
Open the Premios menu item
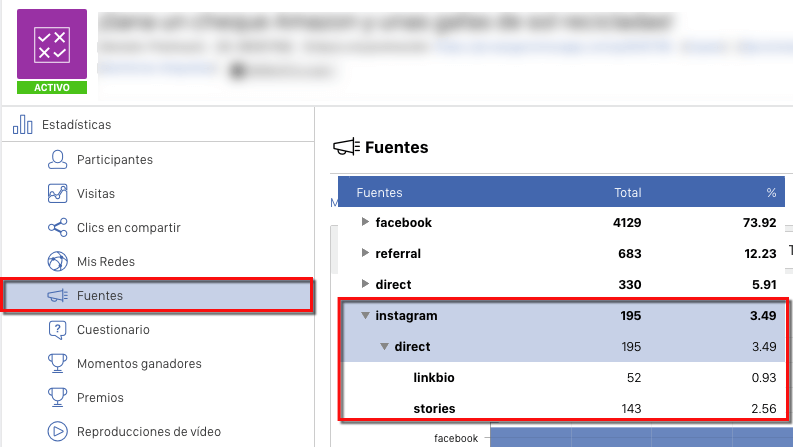coord(100,398)
